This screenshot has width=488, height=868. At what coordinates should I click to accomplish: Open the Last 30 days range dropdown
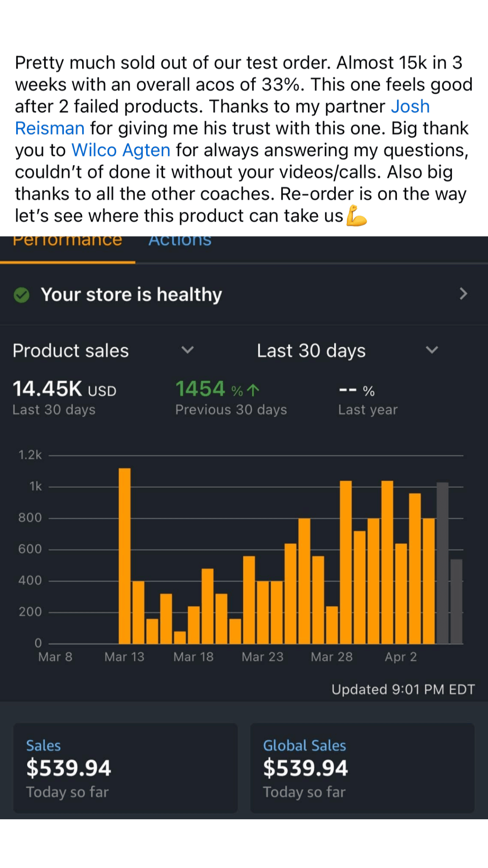[x=432, y=350]
